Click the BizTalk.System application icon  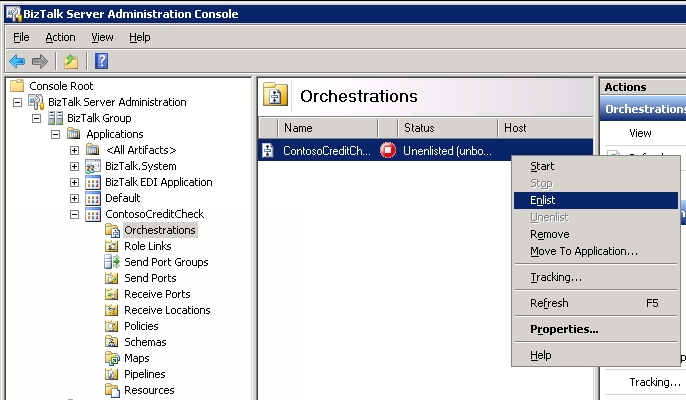point(93,166)
